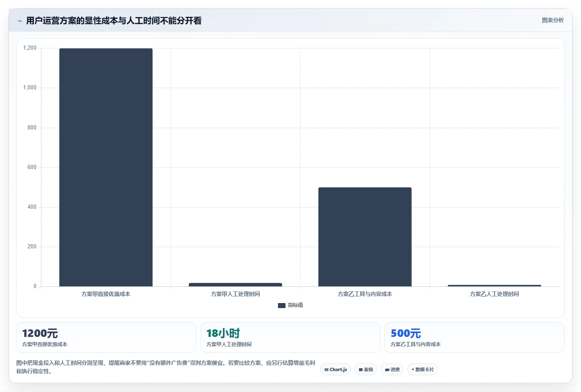This screenshot has height=392, width=581.
Task: Click the 数据卡片 tag
Action: click(x=422, y=369)
